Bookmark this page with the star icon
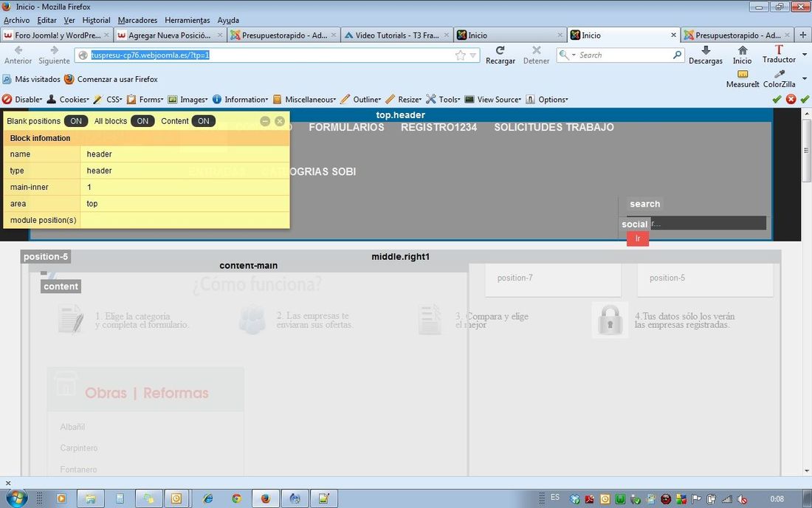The height and width of the screenshot is (508, 812). (x=460, y=55)
